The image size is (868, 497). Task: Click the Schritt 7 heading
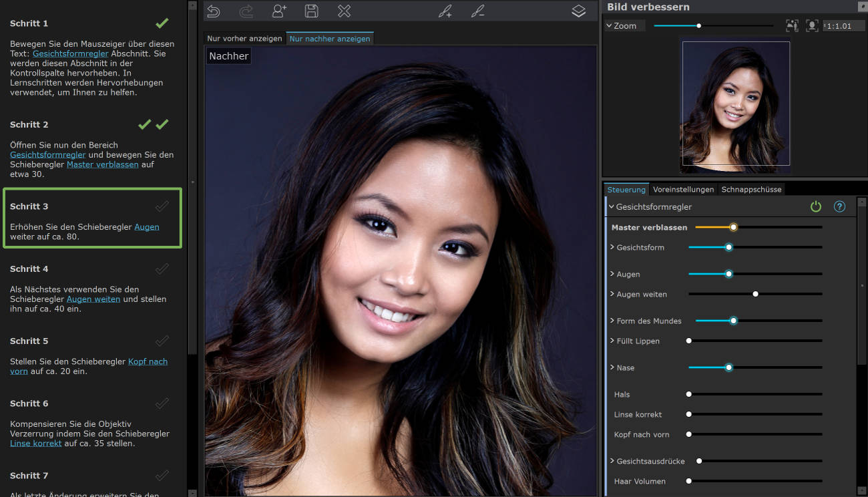(29, 476)
